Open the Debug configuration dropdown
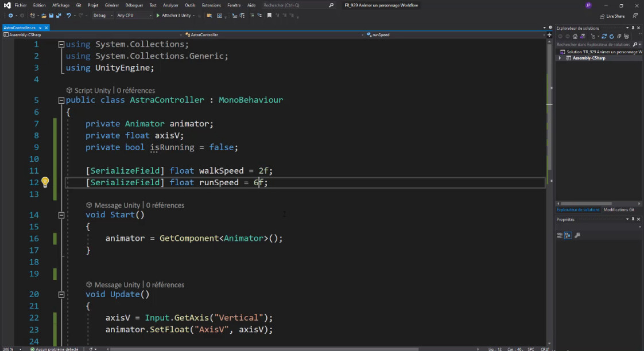This screenshot has width=644, height=351. point(103,15)
